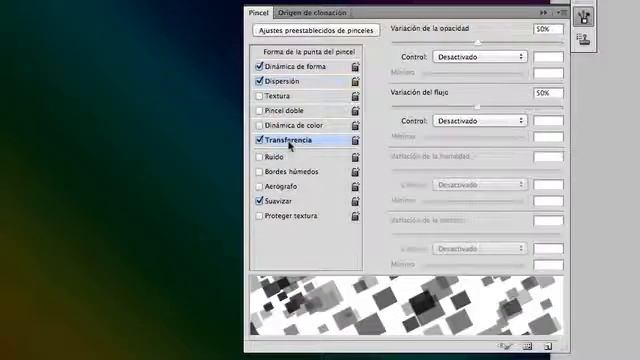This screenshot has height=360, width=640.
Task: Enable the Bordes húmedos checkbox
Action: (x=259, y=172)
